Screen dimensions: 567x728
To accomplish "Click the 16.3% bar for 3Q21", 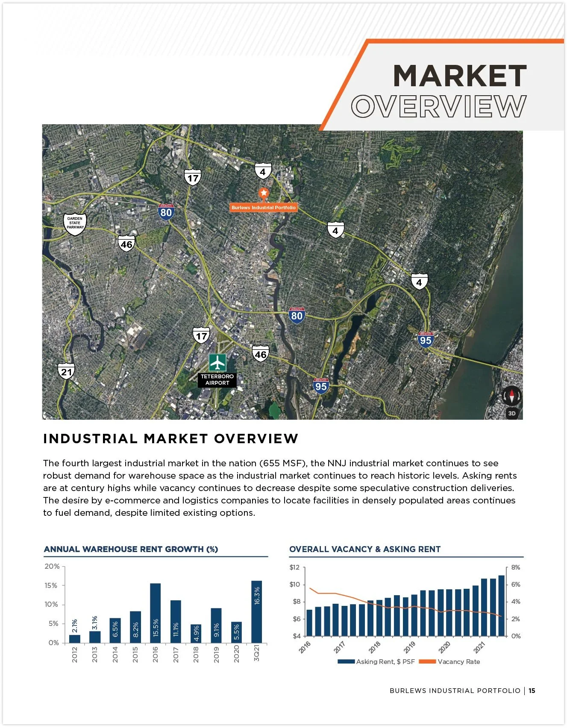I will pos(257,611).
